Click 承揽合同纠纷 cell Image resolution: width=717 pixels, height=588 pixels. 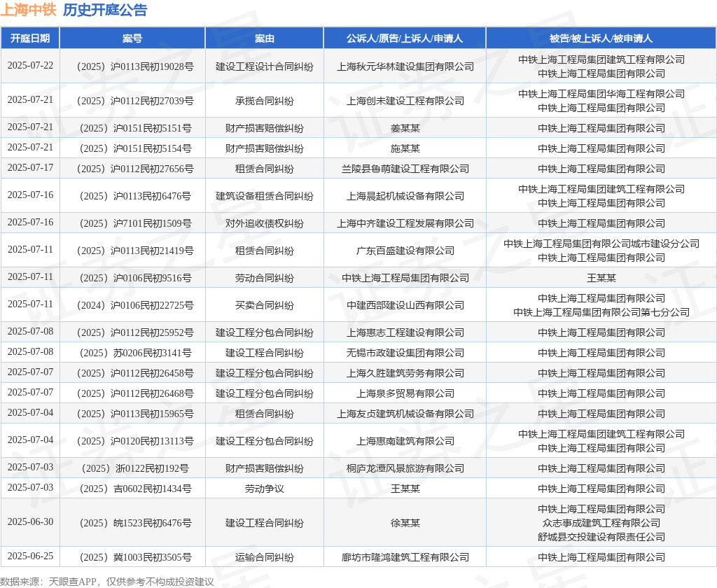(264, 101)
